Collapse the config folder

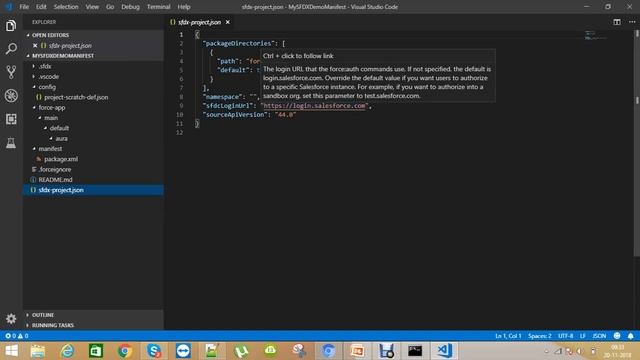47,87
